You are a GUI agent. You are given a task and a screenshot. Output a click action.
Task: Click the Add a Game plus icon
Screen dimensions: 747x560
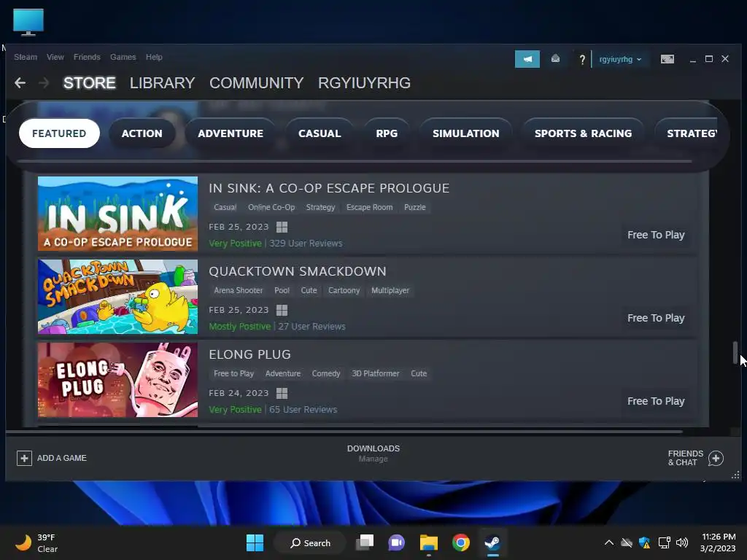24,458
